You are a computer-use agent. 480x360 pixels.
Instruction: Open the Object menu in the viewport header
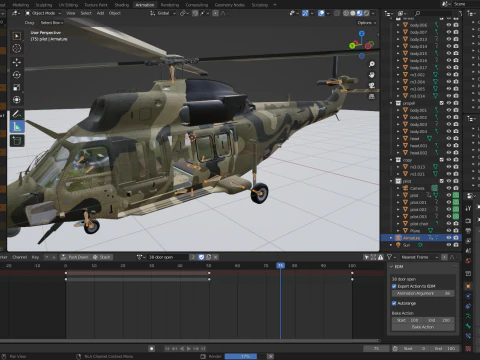tap(115, 13)
